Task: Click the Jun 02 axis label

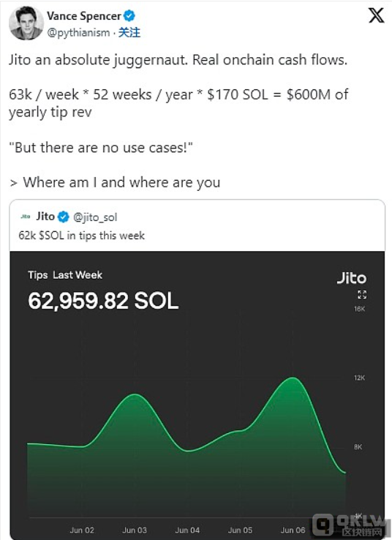Action: point(82,530)
